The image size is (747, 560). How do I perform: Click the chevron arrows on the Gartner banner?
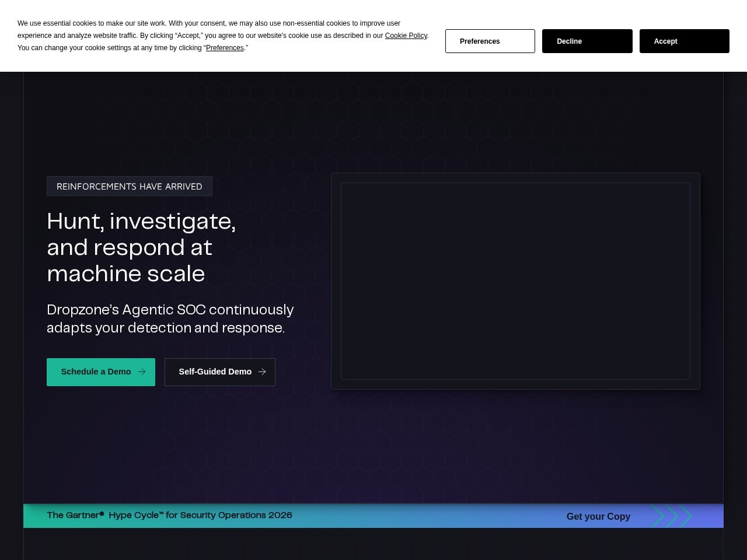[672, 516]
